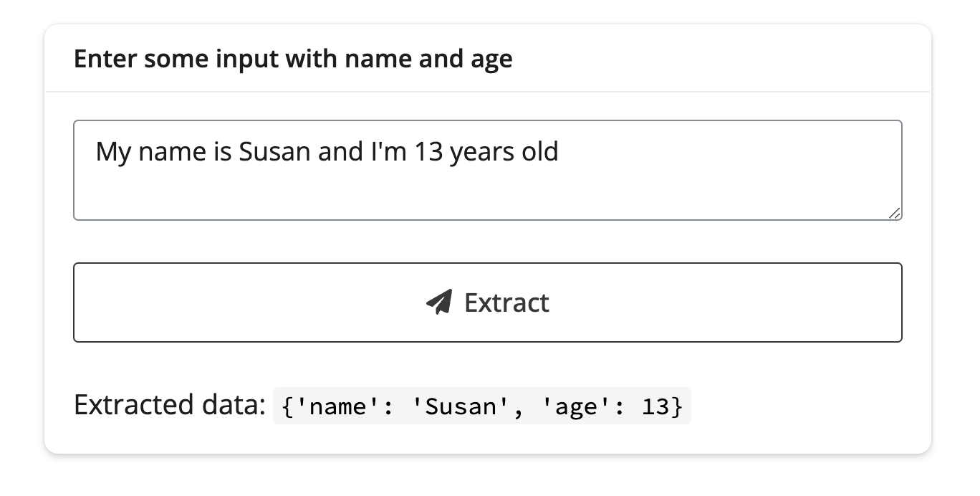Click the extracted data code output
This screenshot has height=496, width=980.
click(481, 406)
